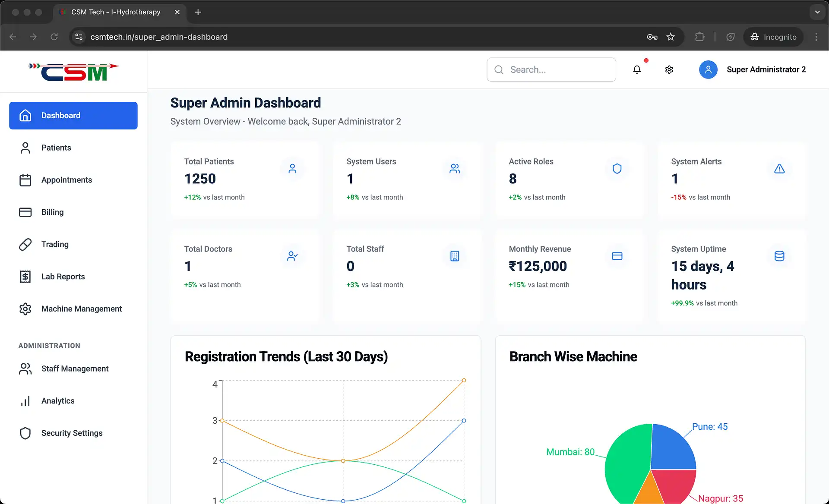View site information icon in address bar
The width and height of the screenshot is (829, 504).
click(x=79, y=37)
